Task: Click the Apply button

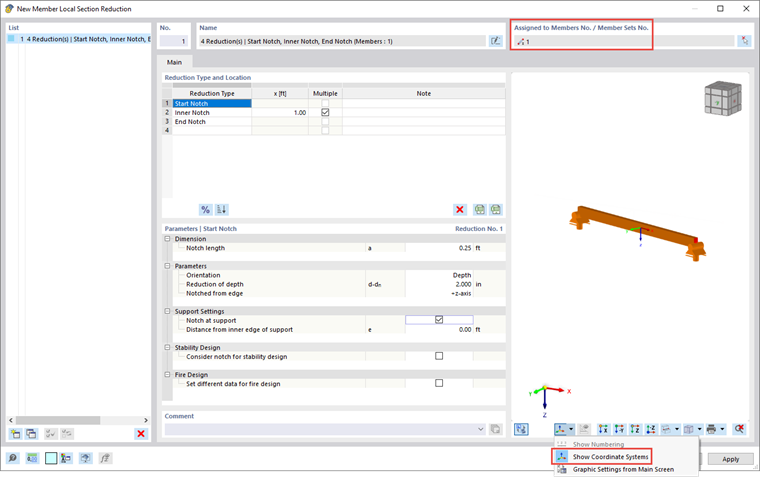Action: point(730,459)
